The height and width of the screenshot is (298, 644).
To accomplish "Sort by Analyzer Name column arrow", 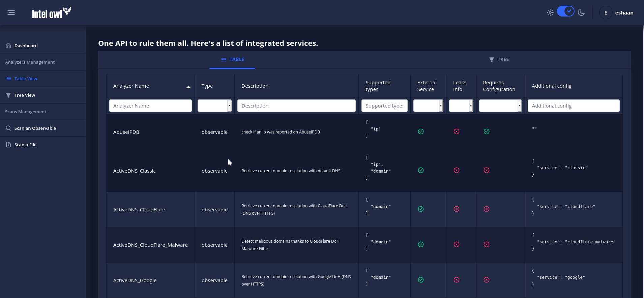I will pos(188,87).
